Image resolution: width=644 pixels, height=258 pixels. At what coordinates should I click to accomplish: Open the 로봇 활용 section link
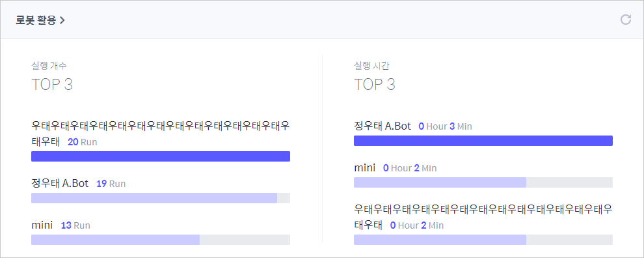40,20
